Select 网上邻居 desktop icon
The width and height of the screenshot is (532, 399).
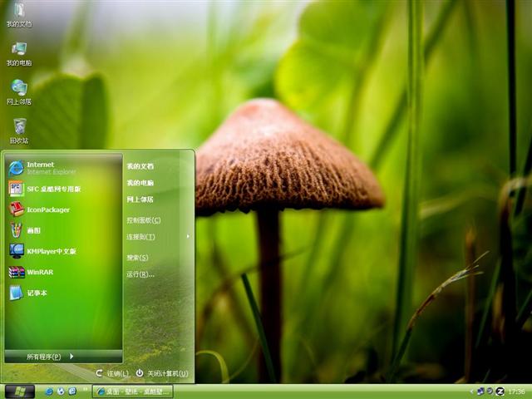coord(18,91)
